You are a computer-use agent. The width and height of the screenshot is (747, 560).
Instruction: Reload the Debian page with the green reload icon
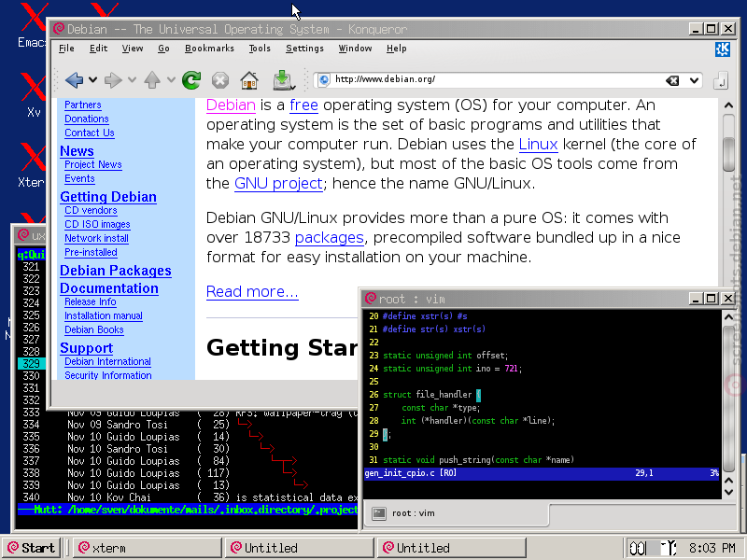click(191, 80)
